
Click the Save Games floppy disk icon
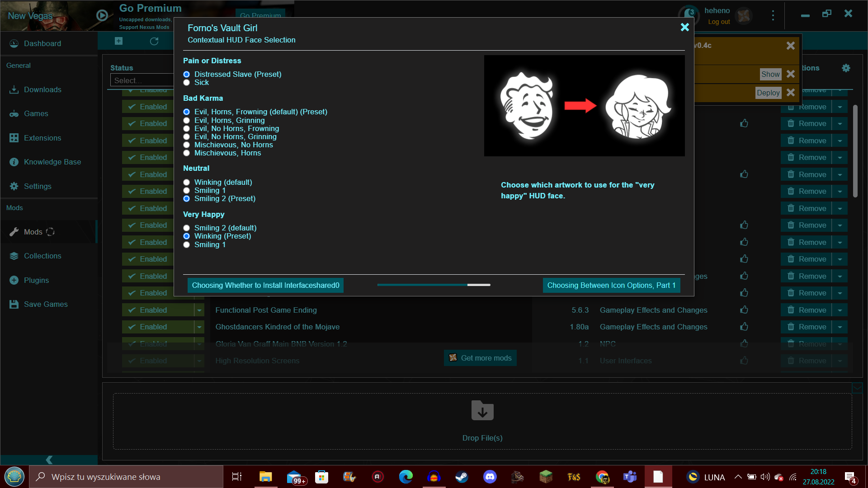(x=14, y=304)
